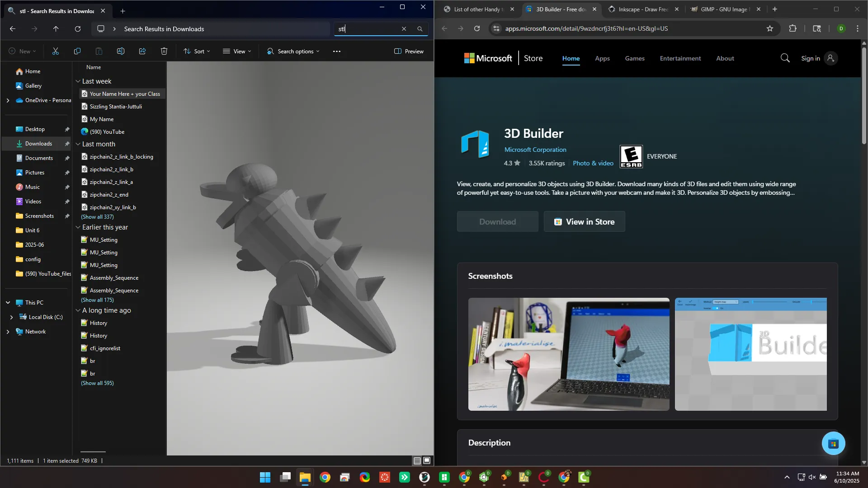Go up one folder level in Explorer

click(56, 29)
